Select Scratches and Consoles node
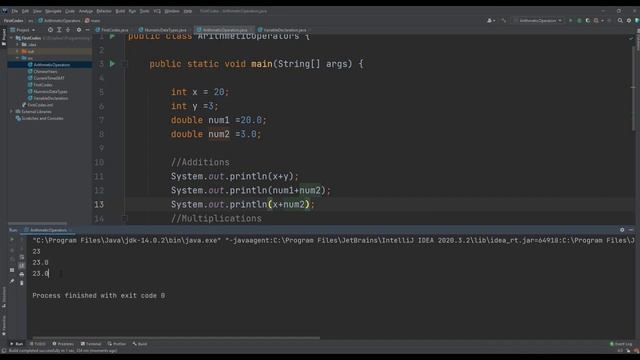This screenshot has width=640, height=360. (x=40, y=118)
